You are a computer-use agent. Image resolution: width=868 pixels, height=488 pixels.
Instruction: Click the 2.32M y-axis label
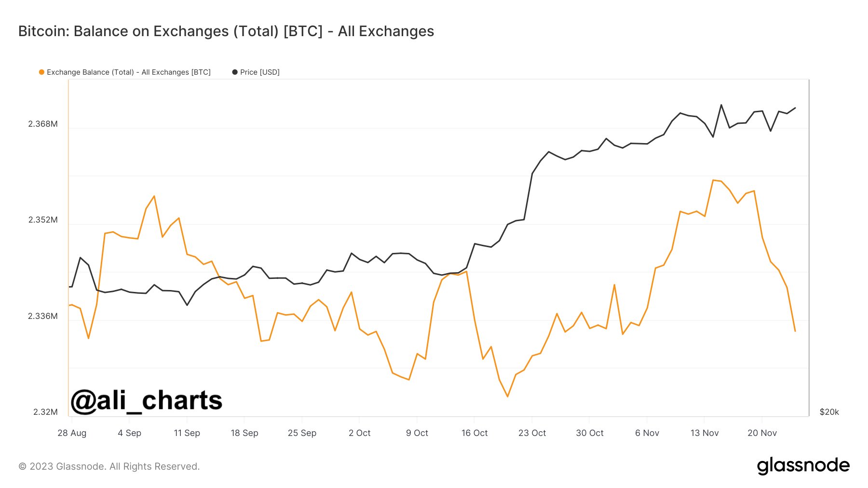(x=45, y=412)
